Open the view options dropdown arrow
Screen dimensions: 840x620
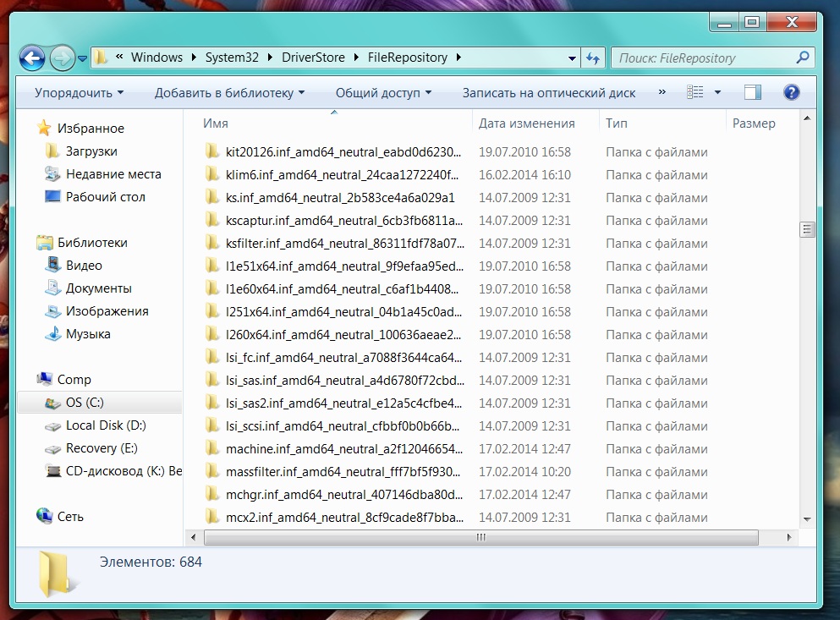click(x=717, y=92)
